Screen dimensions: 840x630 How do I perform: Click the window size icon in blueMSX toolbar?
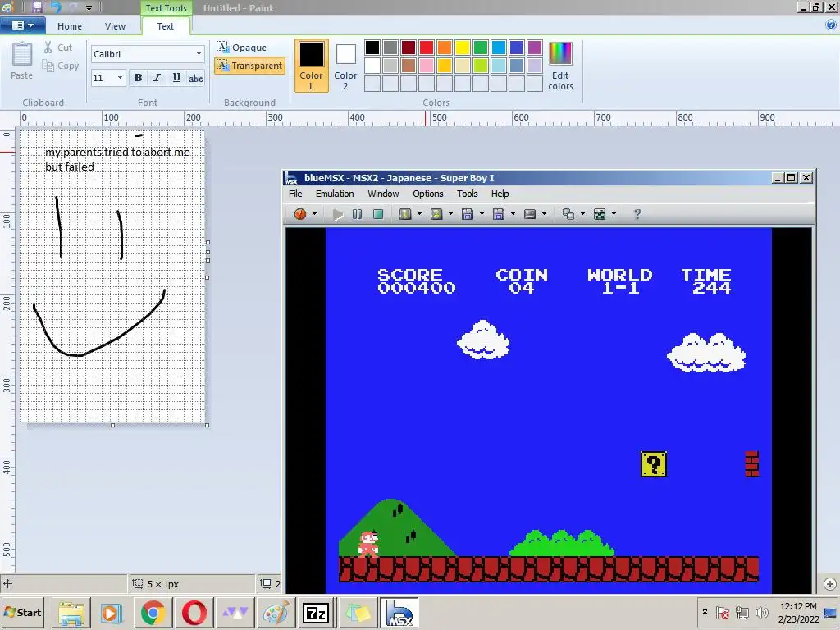[568, 214]
